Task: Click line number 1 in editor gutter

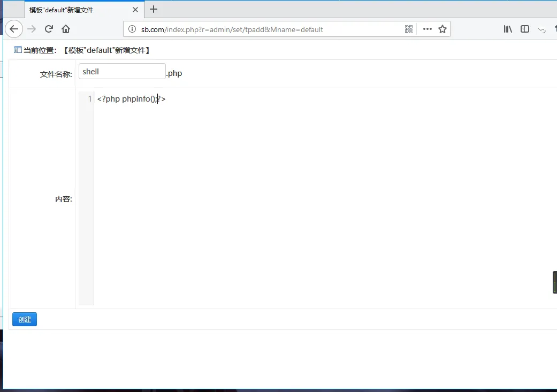Action: pos(89,99)
